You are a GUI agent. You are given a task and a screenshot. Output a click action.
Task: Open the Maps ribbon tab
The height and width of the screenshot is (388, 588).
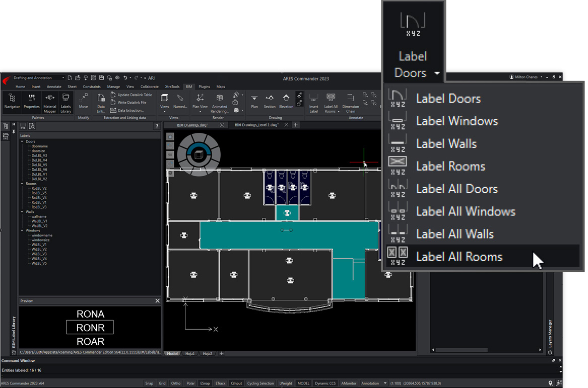[x=221, y=87]
